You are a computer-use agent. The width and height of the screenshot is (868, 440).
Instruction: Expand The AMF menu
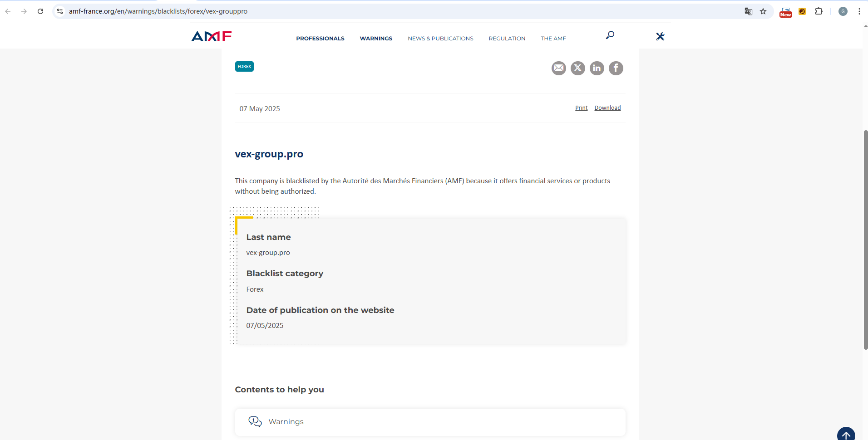pos(553,39)
